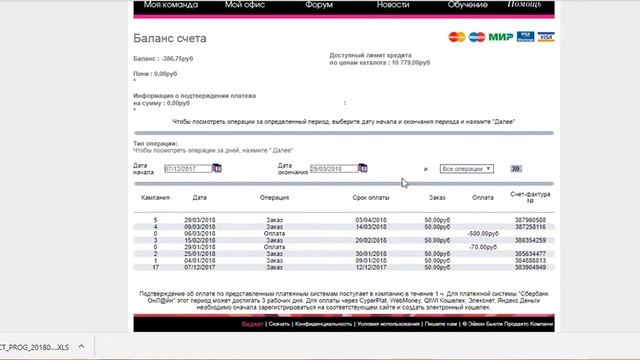Screen dimensions: 640x360
Task: Click the Visa payment logo
Action: pos(546,37)
